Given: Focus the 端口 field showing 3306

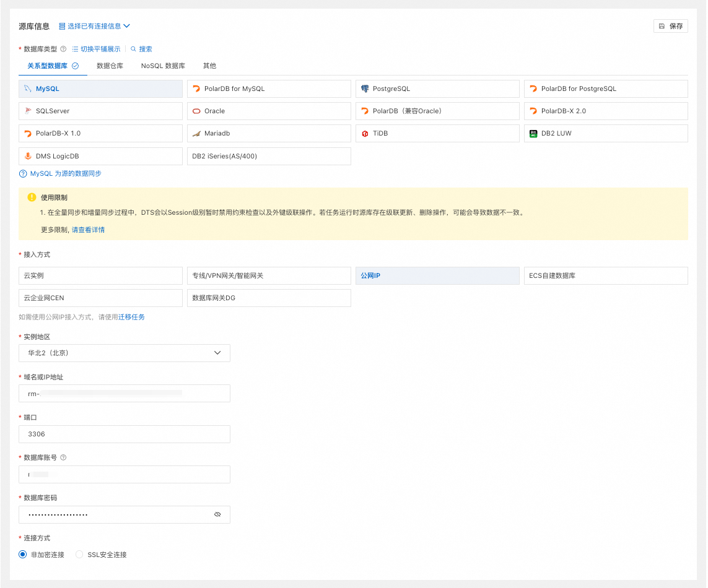Looking at the screenshot, I should 124,434.
